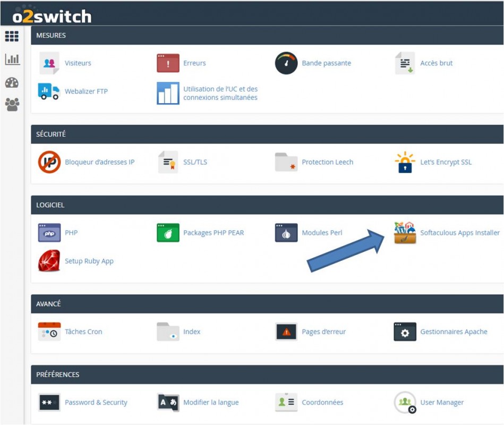Click the User Manager link

pos(442,402)
